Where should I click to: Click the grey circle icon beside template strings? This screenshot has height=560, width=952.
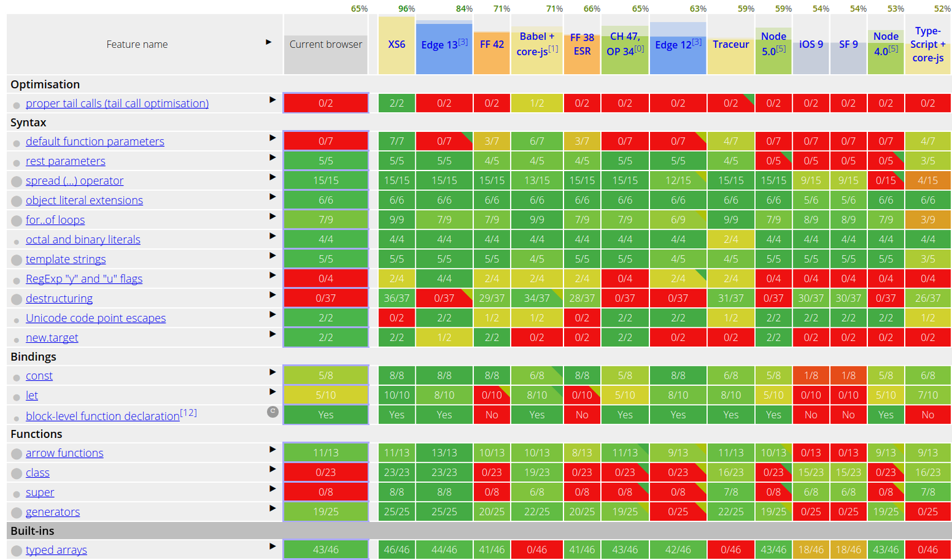(17, 260)
